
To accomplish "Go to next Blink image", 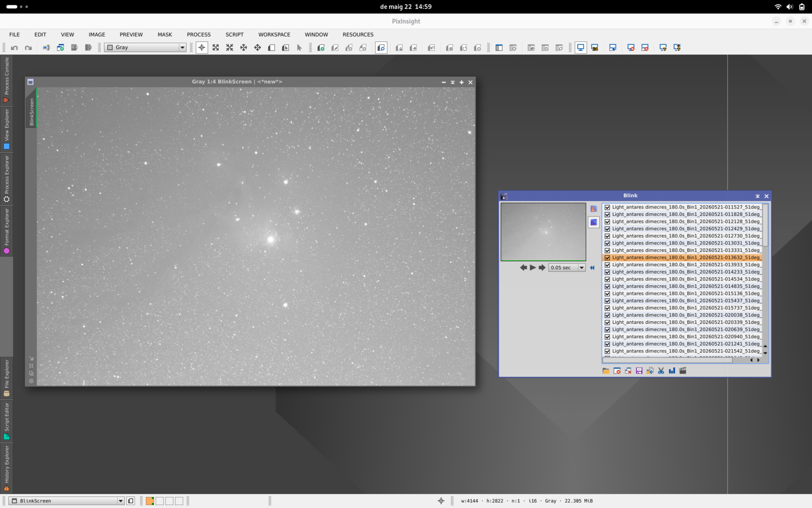I will click(542, 268).
